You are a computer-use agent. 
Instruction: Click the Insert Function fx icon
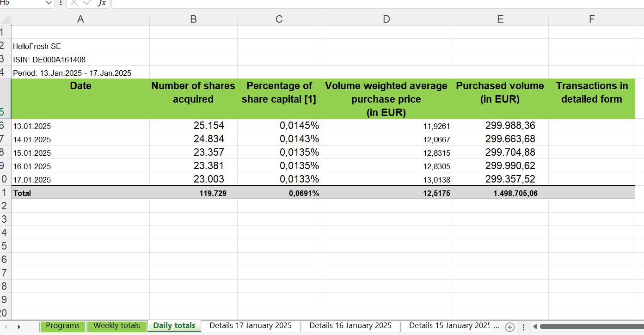click(101, 3)
